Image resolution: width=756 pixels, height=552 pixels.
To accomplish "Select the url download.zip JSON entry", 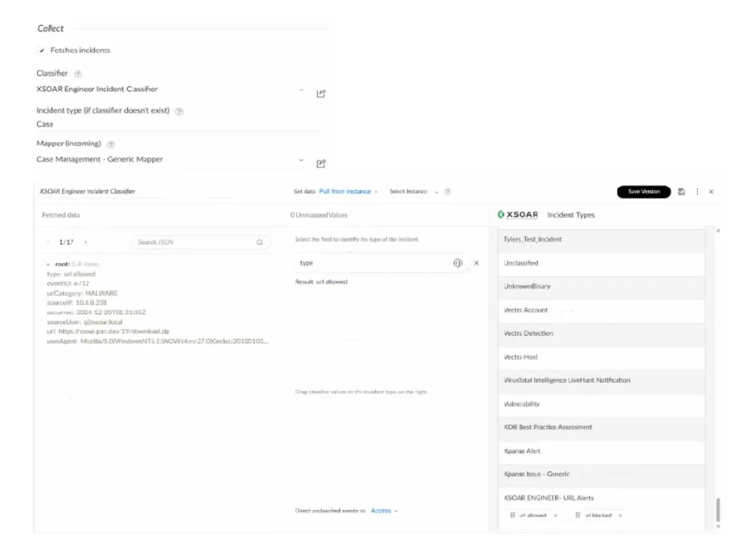I will [x=108, y=331].
